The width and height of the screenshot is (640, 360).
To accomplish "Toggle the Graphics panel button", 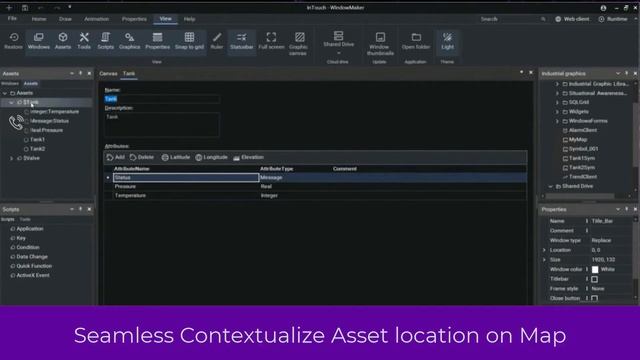I will coord(129,41).
